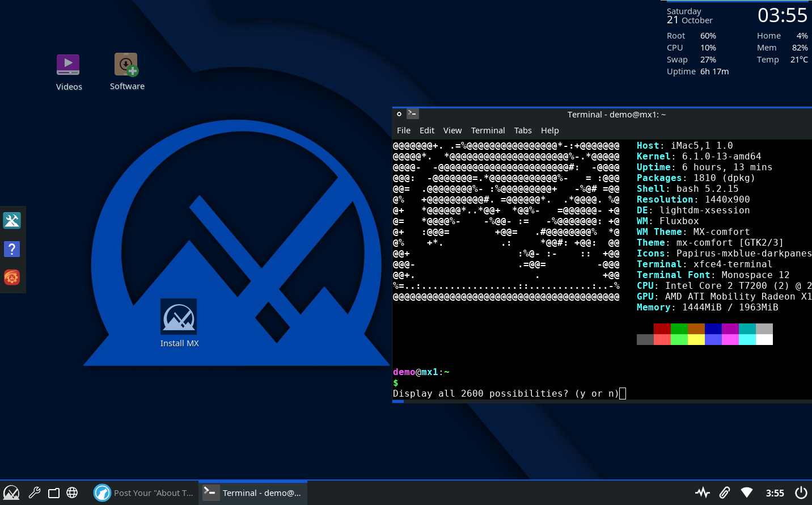Click the large 03:55 desktop clock widget
The image size is (812, 505).
point(783,15)
